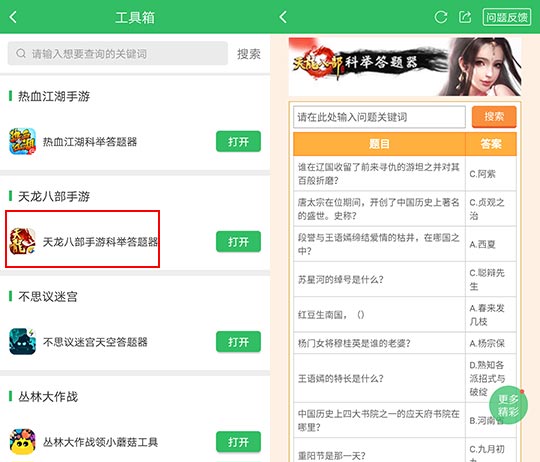
Task: Tap the 丛林大作战 section heading
Action: coord(48,397)
